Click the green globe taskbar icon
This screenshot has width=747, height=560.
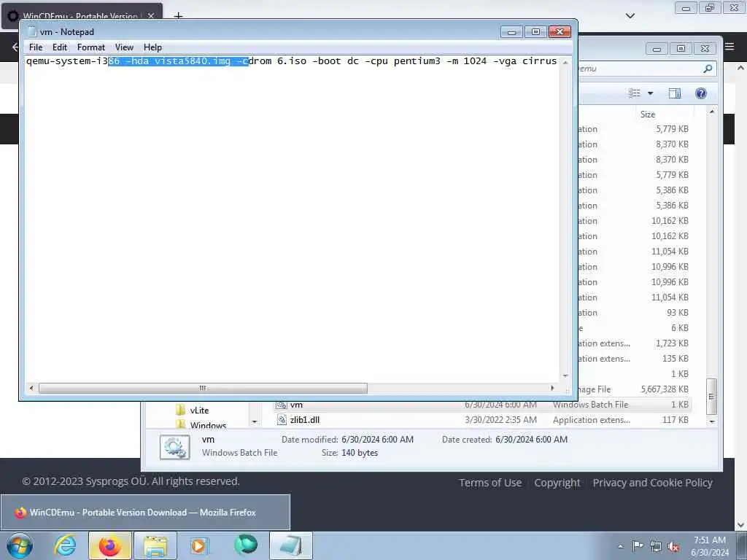coord(246,545)
